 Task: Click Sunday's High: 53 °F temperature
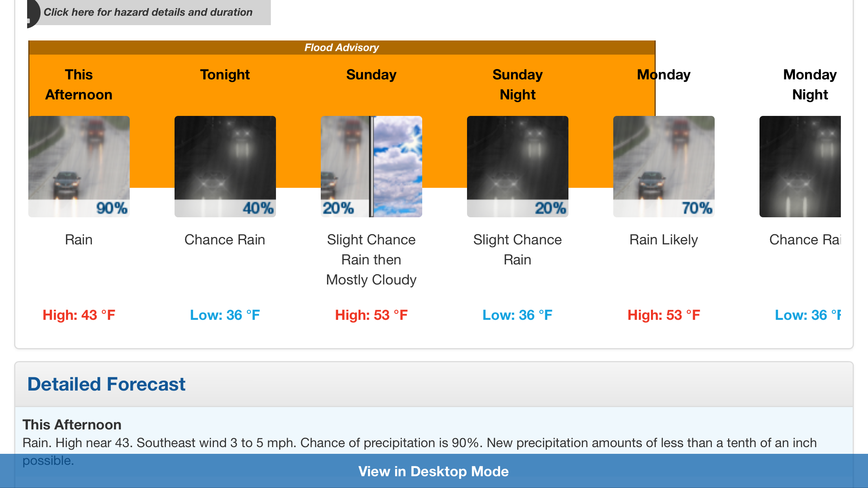click(x=371, y=315)
